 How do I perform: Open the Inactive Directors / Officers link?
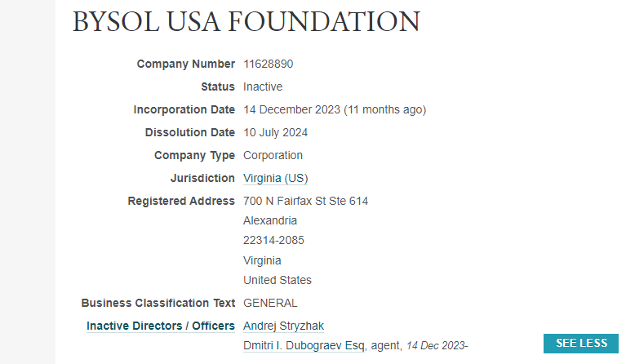pos(161,326)
